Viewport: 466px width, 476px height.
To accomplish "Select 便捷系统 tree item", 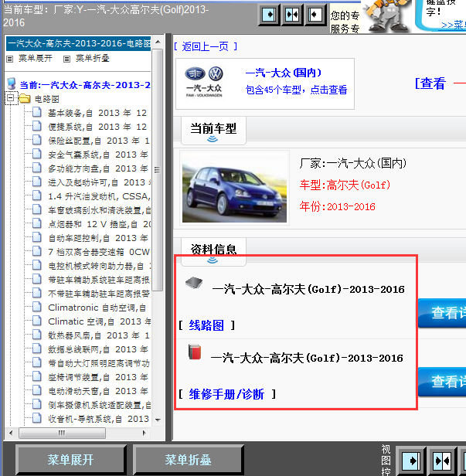I will [x=99, y=127].
